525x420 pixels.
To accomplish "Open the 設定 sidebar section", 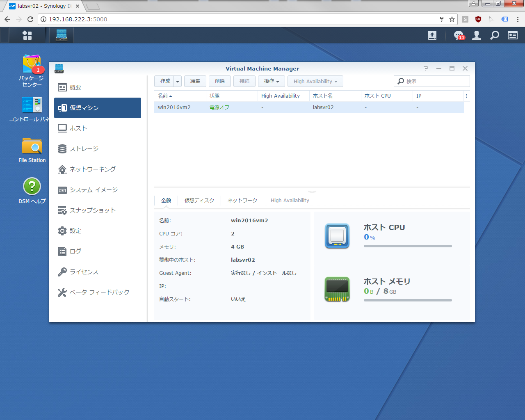I will pyautogui.click(x=98, y=231).
